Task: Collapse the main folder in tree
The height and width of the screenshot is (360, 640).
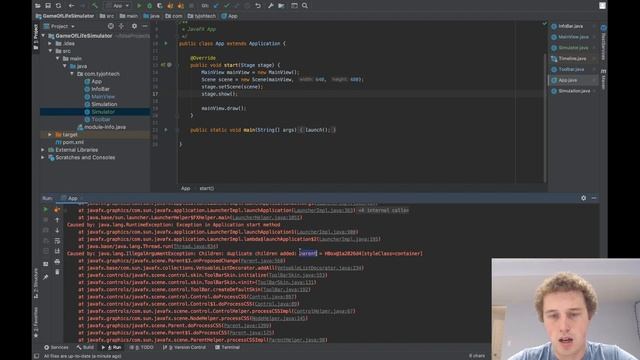Action: 58,59
